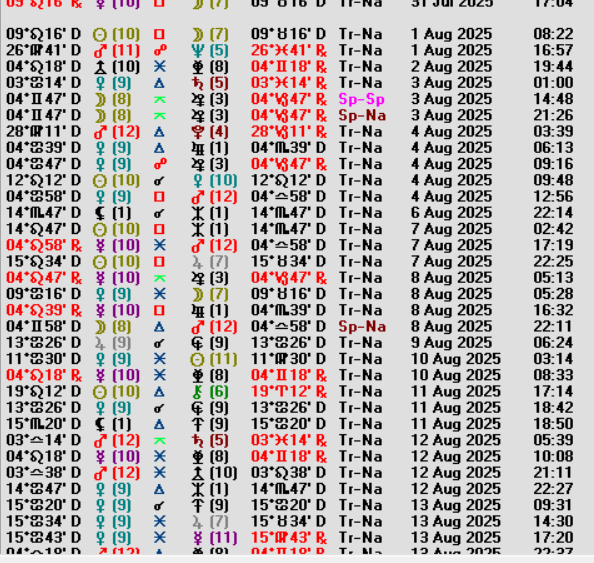Select position 15°Scorpio20' D at row start

[44, 424]
